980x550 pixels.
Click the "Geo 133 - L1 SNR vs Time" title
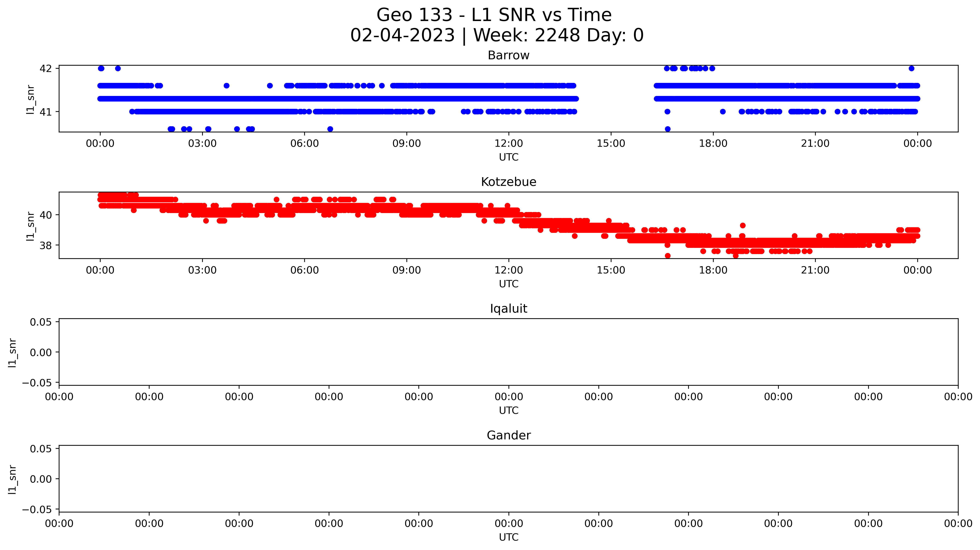click(x=494, y=15)
